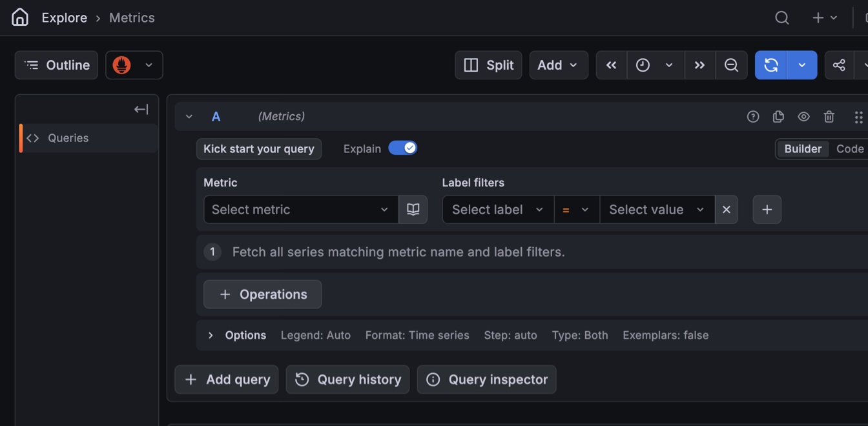Open the time picker clock icon
Viewport: 868px width, 426px height.
pos(643,65)
